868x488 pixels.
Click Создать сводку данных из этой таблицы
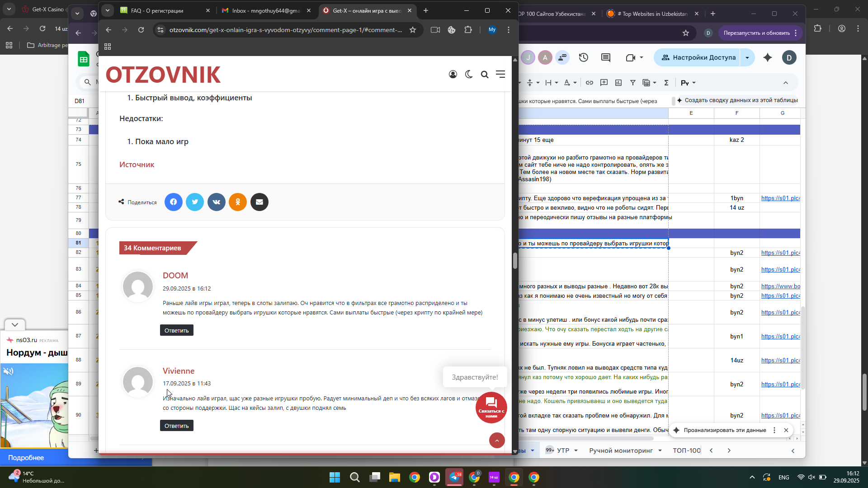pos(737,100)
